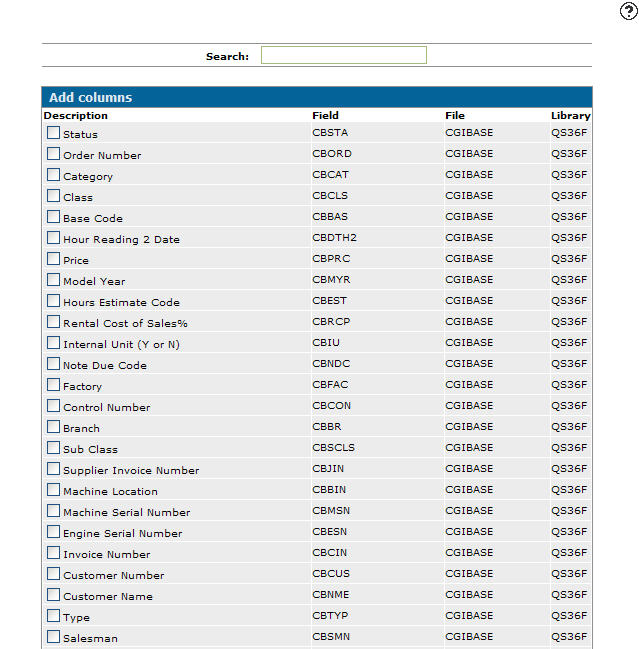Image resolution: width=639 pixels, height=649 pixels.
Task: Click the Order Number description text
Action: point(102,156)
